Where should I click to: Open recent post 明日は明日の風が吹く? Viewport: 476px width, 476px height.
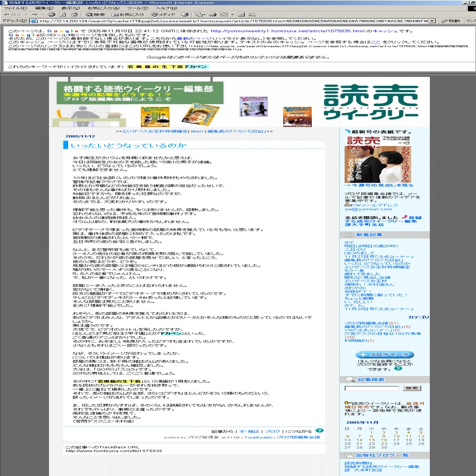pos(372,246)
